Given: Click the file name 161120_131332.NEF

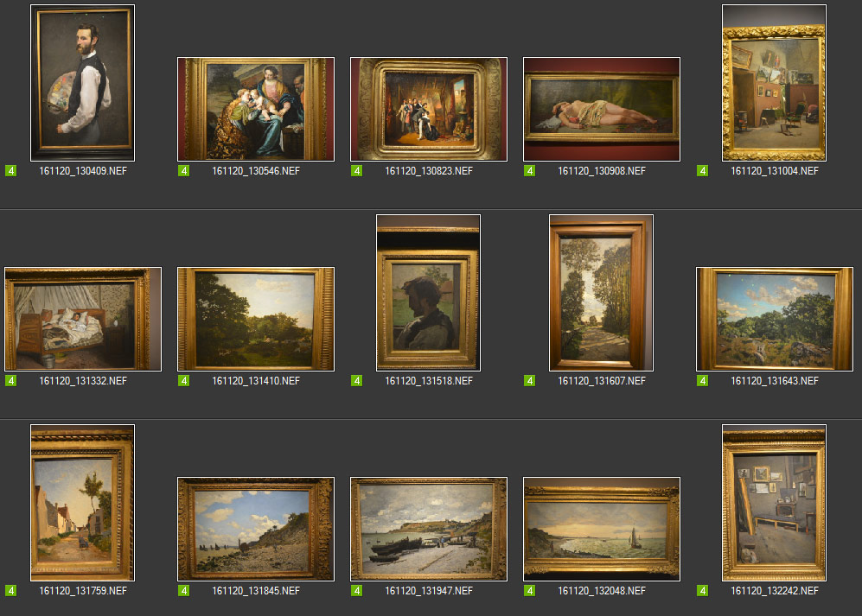Looking at the screenshot, I should pyautogui.click(x=83, y=381).
